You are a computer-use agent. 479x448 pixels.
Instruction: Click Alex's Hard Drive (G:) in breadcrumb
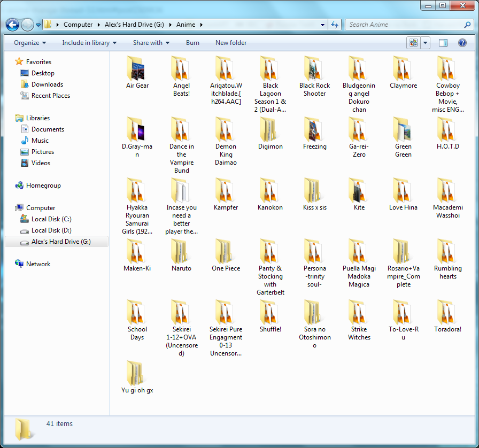[x=134, y=25]
